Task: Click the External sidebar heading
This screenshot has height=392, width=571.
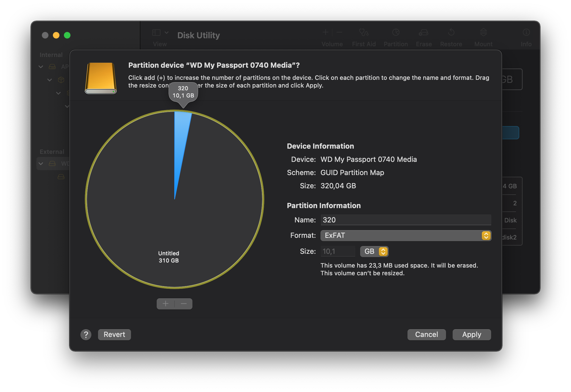Action: pyautogui.click(x=52, y=152)
